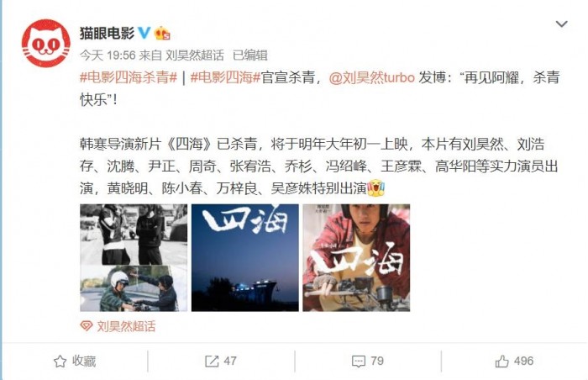Image resolution: width=588 pixels, height=380 pixels.
Task: Click the orange membership crown badge
Action: pyautogui.click(x=162, y=34)
